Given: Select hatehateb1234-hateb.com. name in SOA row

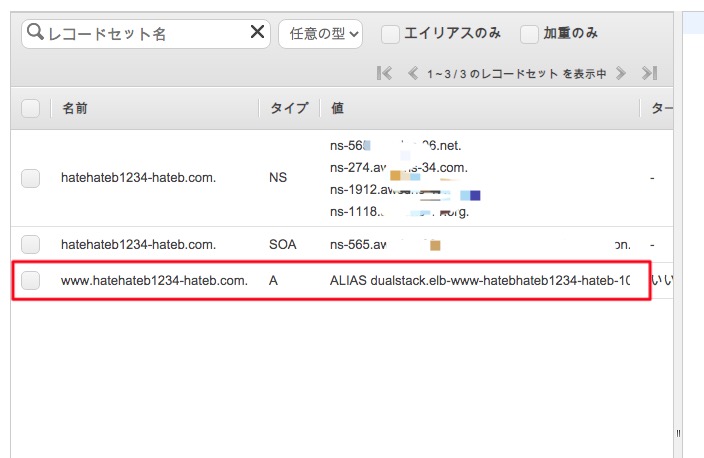Looking at the screenshot, I should coord(138,245).
